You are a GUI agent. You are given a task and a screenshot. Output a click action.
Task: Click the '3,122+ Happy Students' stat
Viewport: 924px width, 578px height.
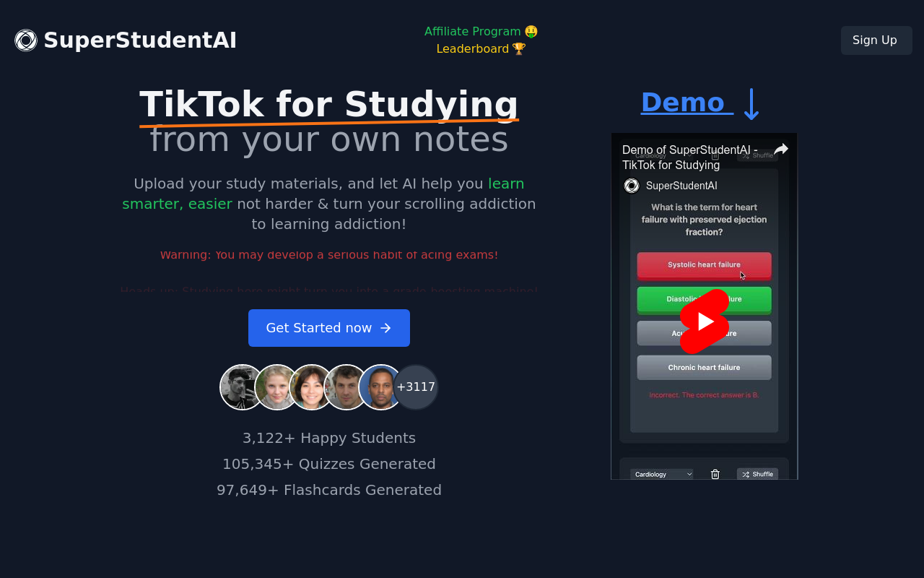coord(329,438)
